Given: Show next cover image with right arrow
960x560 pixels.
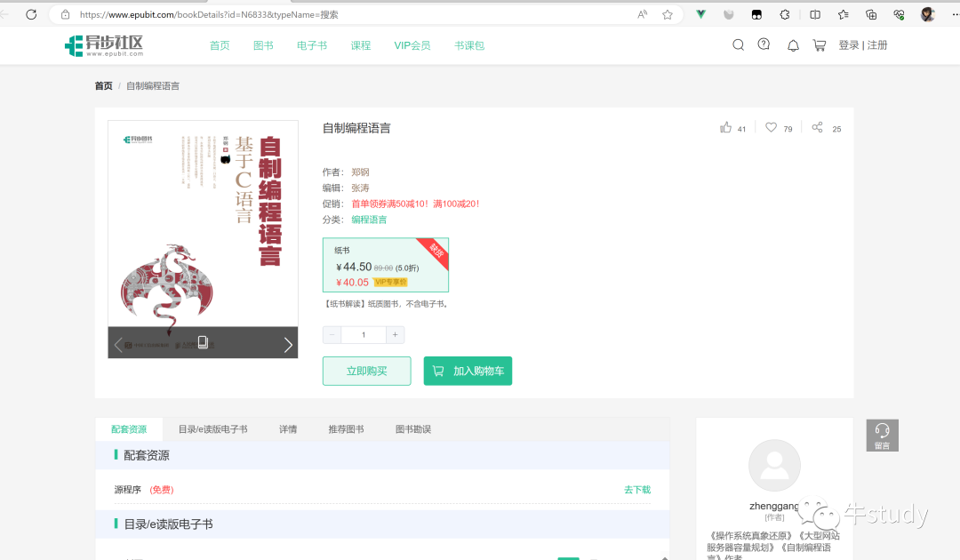Looking at the screenshot, I should click(288, 345).
